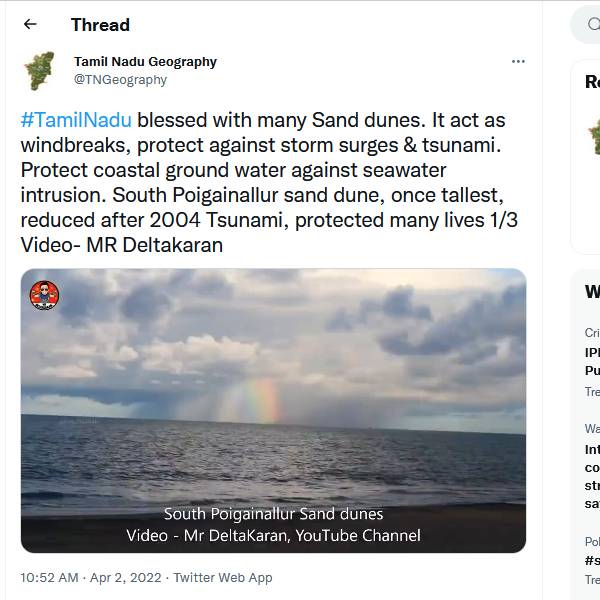
Task: Play the South Poigainallur sand dunes video
Action: 273,410
